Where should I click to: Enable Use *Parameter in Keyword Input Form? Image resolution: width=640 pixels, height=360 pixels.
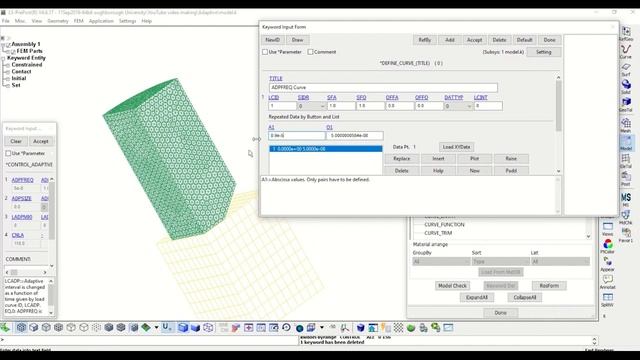pyautogui.click(x=265, y=52)
